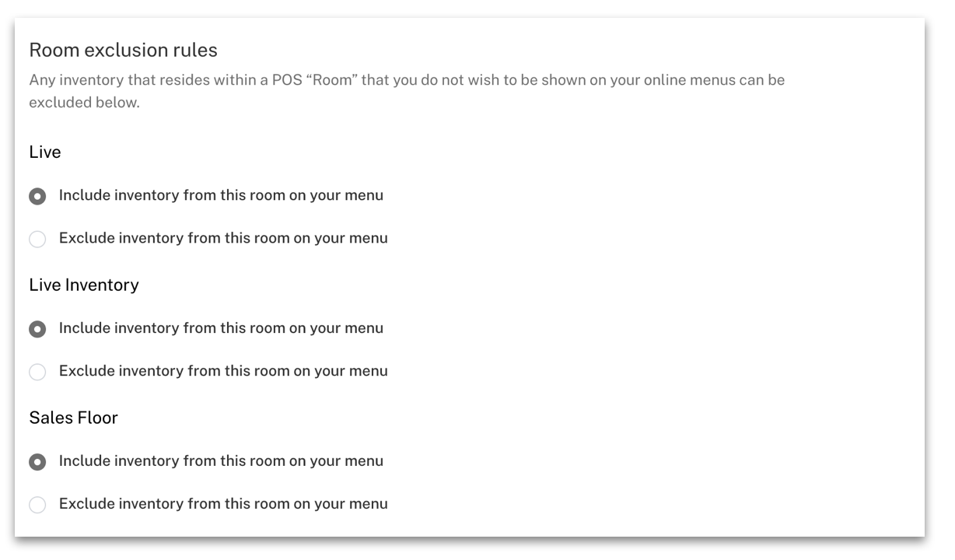Click the exclude label under Live Inventory
This screenshot has height=560, width=955.
222,371
